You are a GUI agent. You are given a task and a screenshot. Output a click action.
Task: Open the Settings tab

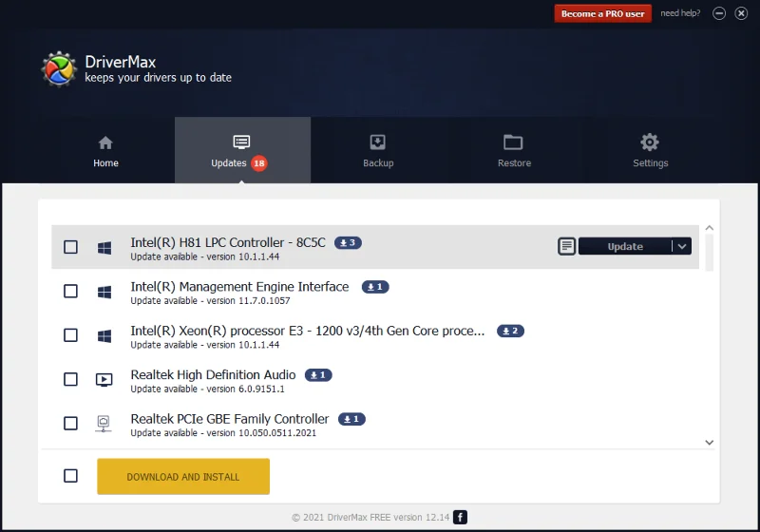pos(650,151)
